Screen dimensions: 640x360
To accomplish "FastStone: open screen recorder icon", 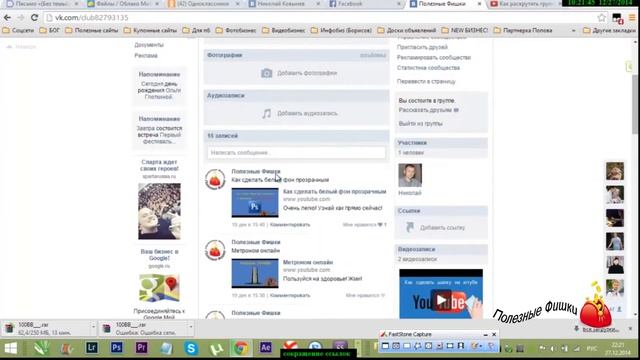I will coord(461,346).
